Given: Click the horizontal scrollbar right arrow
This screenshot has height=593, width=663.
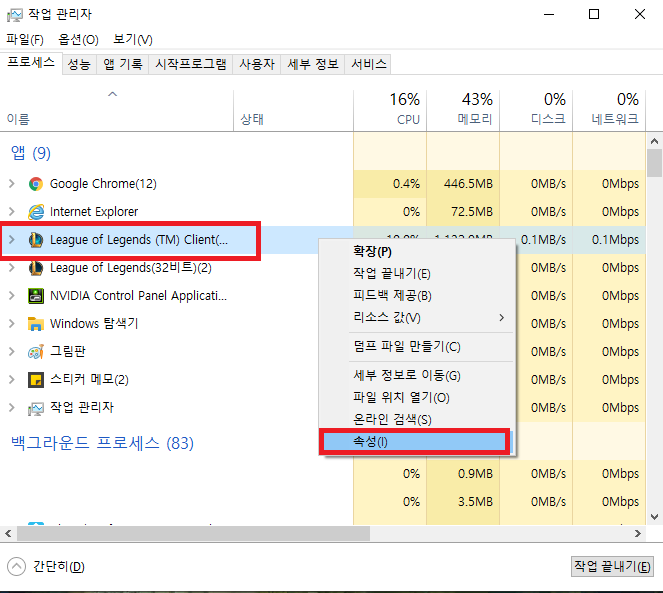Looking at the screenshot, I should (x=638, y=534).
